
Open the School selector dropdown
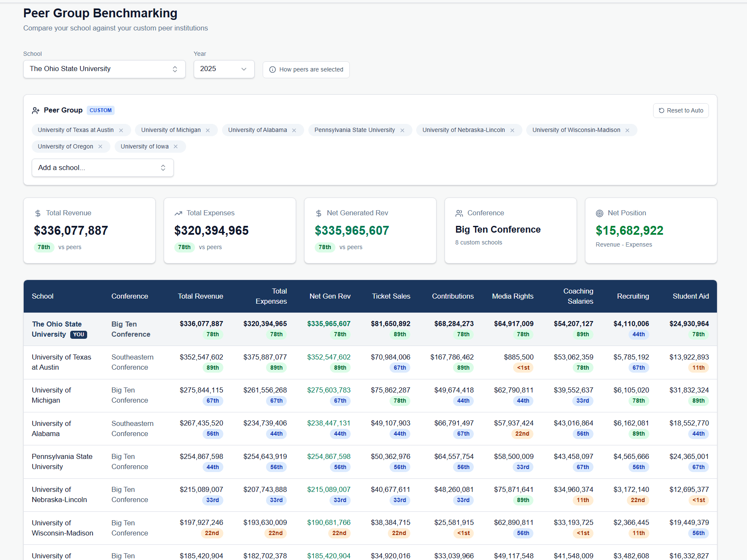(104, 69)
